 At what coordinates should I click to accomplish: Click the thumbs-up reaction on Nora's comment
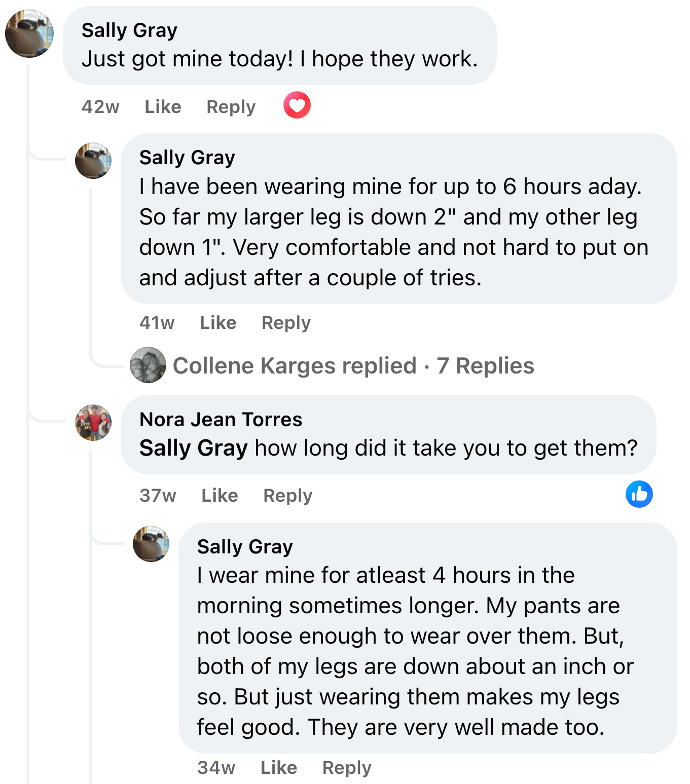(639, 494)
